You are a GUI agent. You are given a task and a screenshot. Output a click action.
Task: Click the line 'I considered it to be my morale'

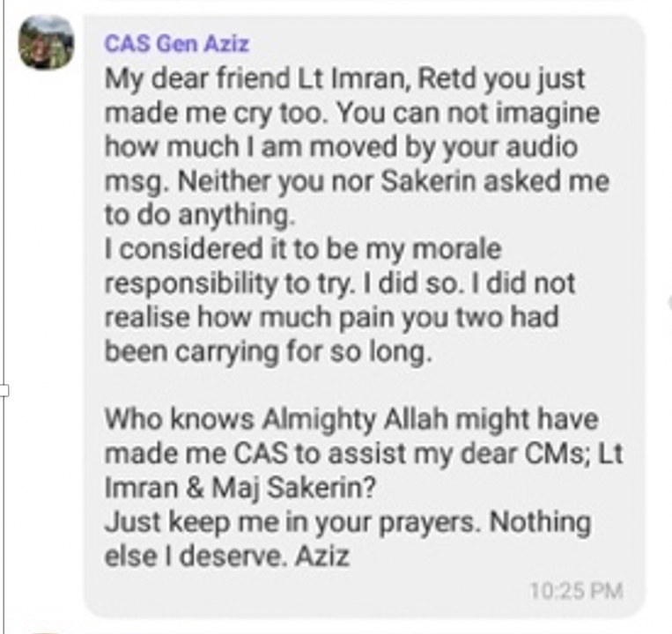pyautogui.click(x=303, y=249)
